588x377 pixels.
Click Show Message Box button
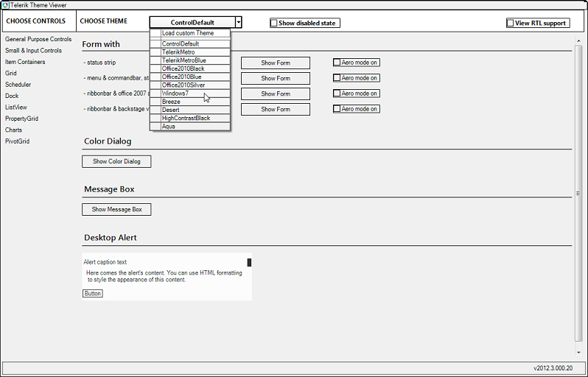116,210
